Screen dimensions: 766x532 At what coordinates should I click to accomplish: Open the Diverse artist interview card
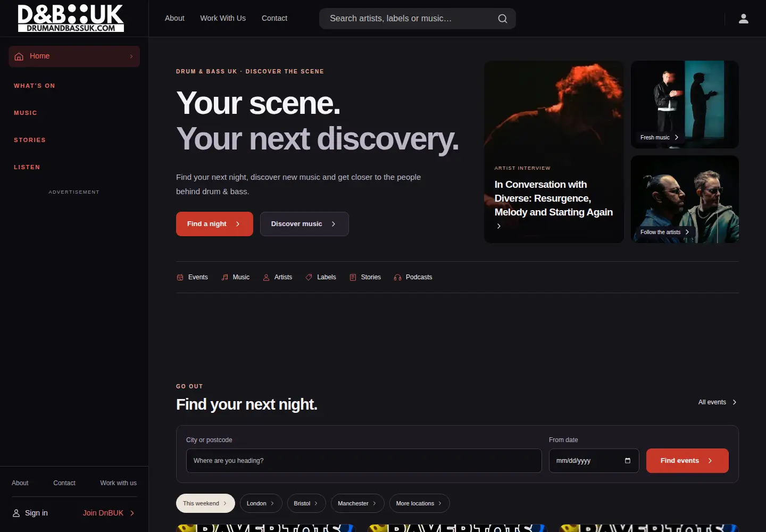click(x=554, y=152)
